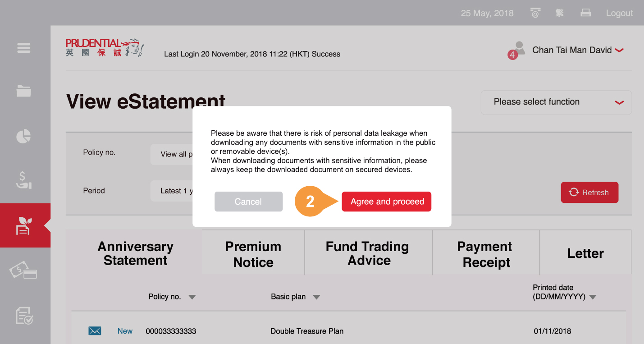Sort by Basic plan column arrow
644x344 pixels.
coord(316,297)
